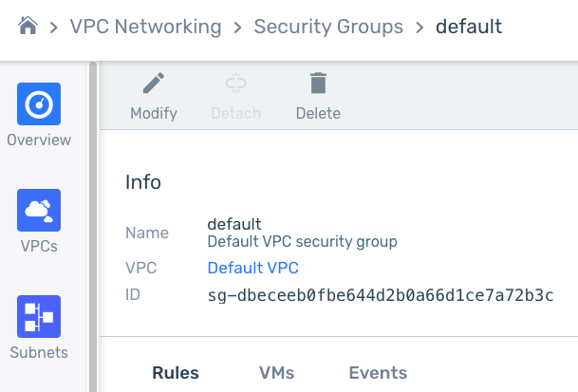This screenshot has height=392, width=578.
Task: Click the Modify label in toolbar
Action: click(154, 113)
